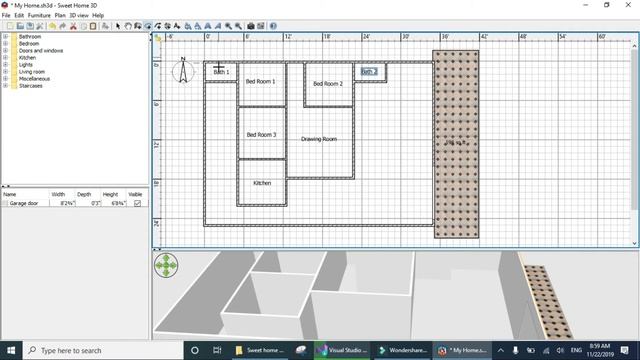640x360 pixels.
Task: Click the Open home toolbar icon
Action: tap(20, 26)
